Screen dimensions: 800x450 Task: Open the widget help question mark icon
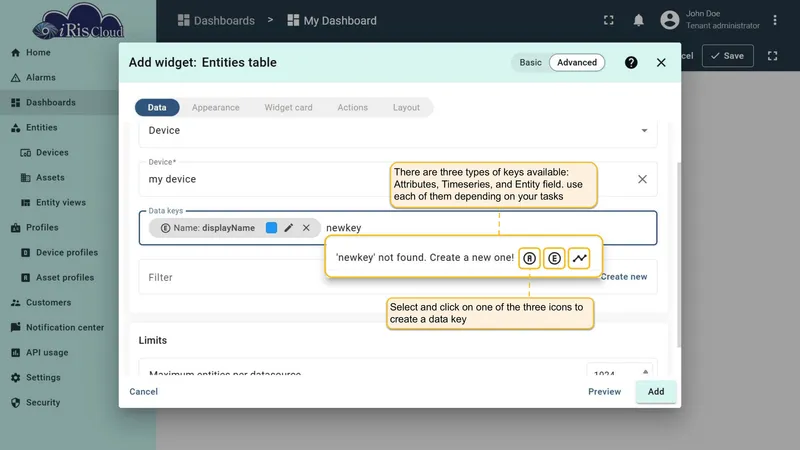[x=631, y=62]
